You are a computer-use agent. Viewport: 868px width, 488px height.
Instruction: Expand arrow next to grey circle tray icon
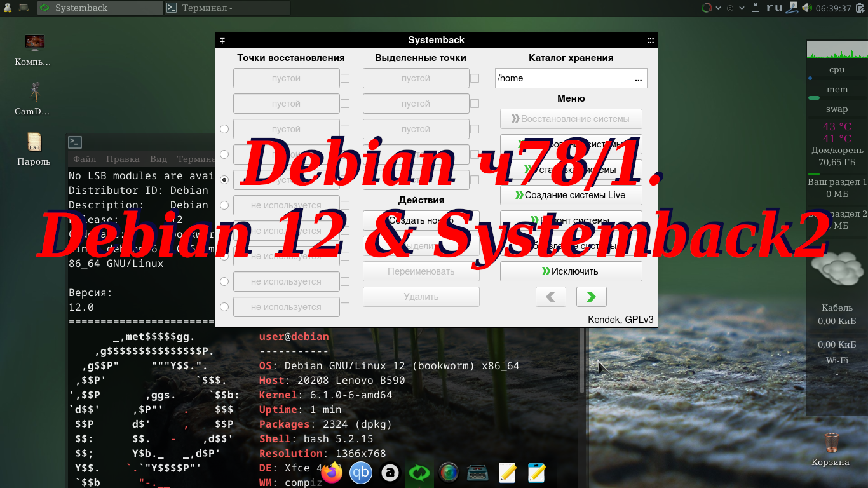pos(742,8)
